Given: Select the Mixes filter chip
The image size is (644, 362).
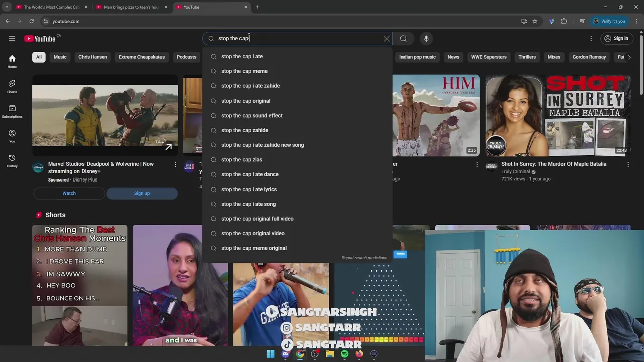Looking at the screenshot, I should 554,57.
